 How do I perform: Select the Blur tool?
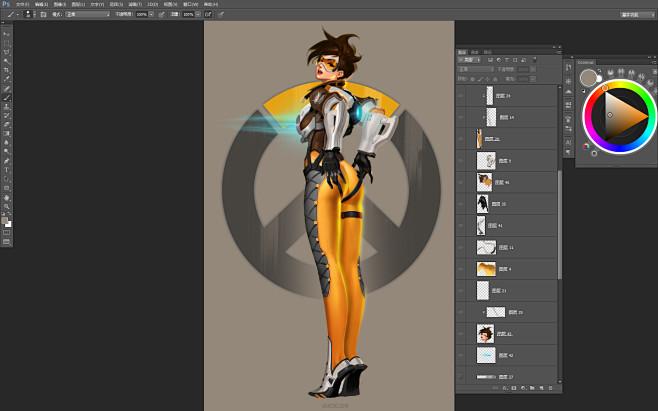click(6, 143)
